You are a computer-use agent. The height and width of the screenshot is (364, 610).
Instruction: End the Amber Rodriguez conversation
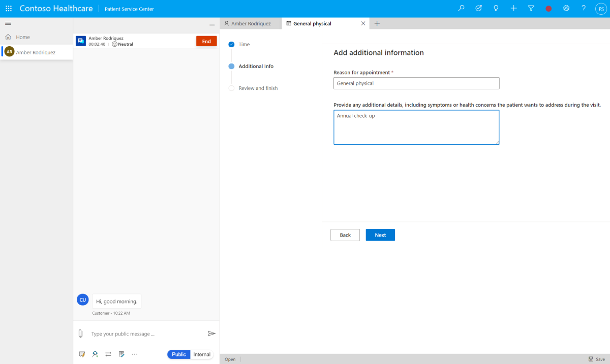pos(206,42)
